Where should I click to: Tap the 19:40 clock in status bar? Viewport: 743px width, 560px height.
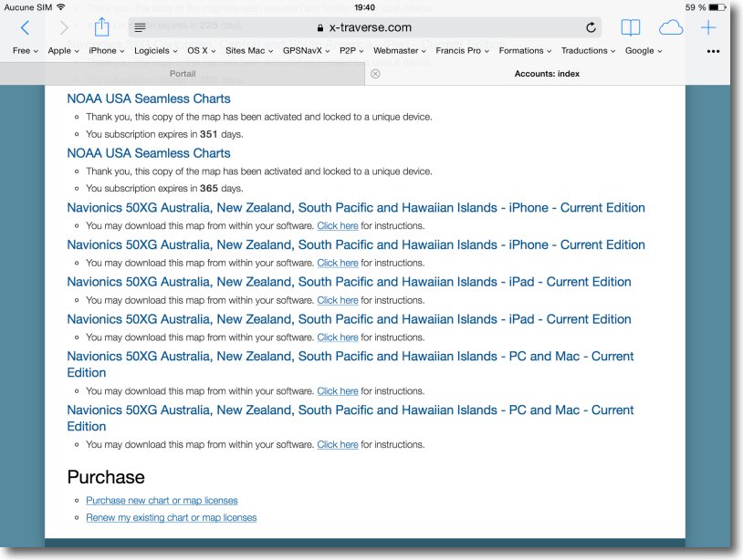click(x=364, y=7)
